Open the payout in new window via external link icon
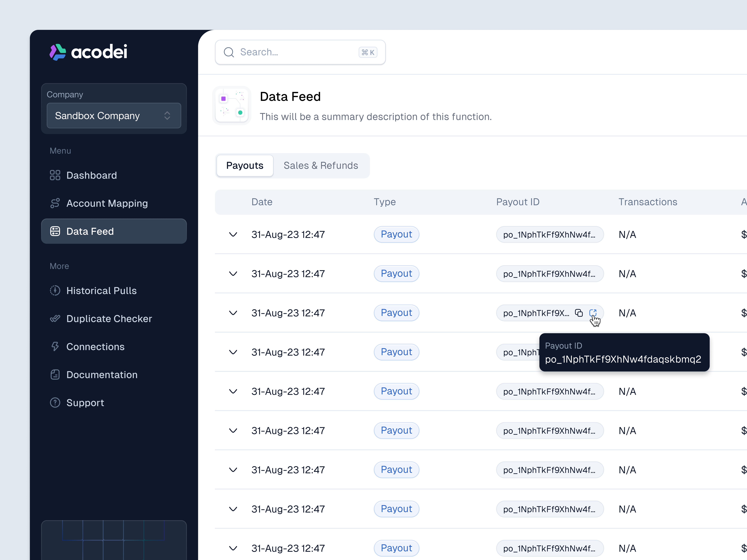 (593, 313)
